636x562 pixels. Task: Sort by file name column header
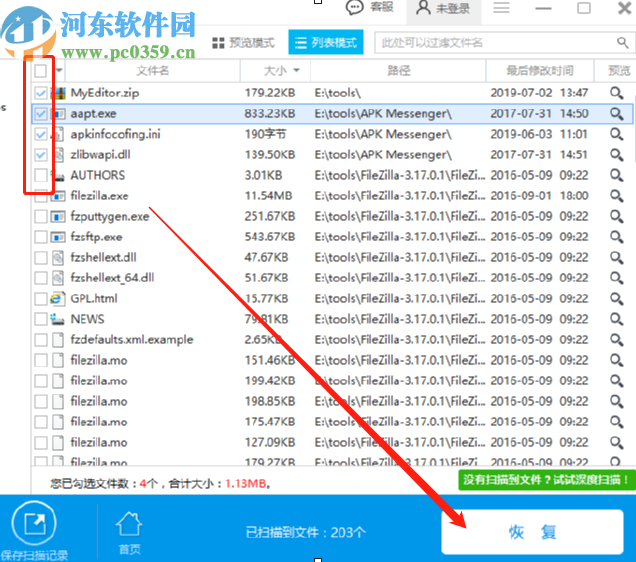point(153,71)
